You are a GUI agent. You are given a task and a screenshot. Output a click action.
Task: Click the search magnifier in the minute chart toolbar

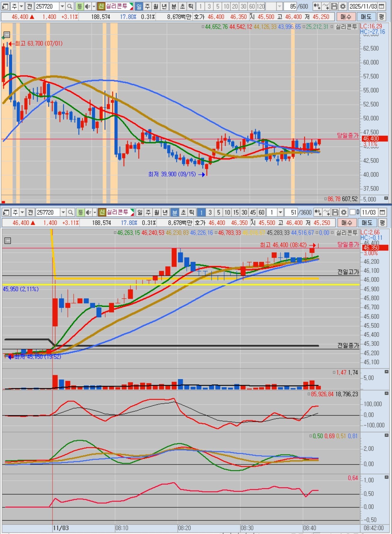tap(70, 212)
